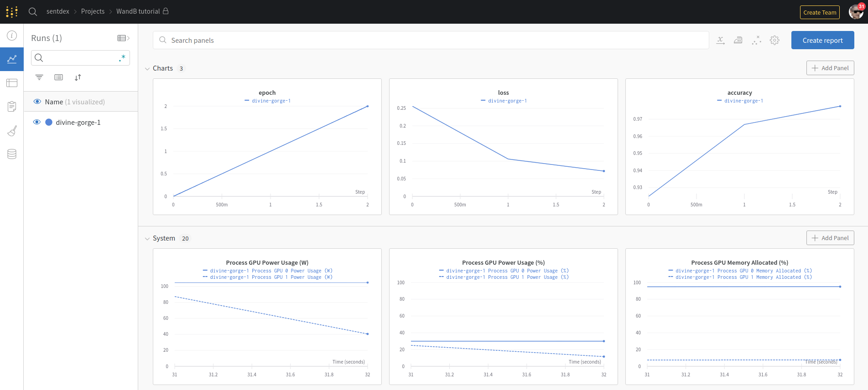
Task: Open panel settings gear icon
Action: (x=774, y=41)
